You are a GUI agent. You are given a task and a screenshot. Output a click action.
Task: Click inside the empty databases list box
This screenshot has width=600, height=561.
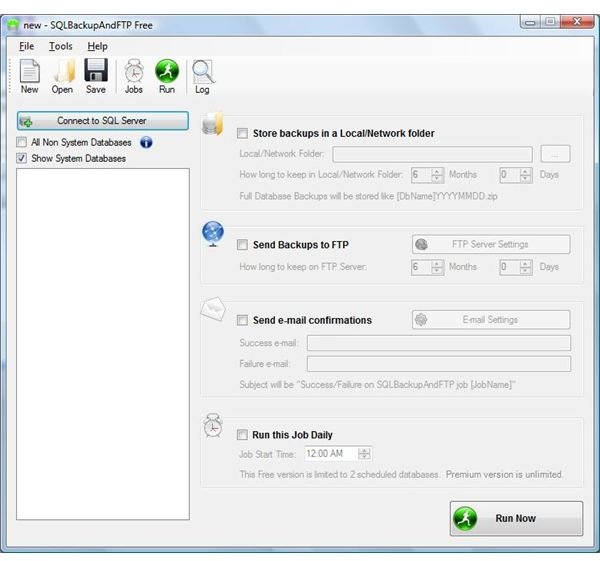pyautogui.click(x=103, y=344)
